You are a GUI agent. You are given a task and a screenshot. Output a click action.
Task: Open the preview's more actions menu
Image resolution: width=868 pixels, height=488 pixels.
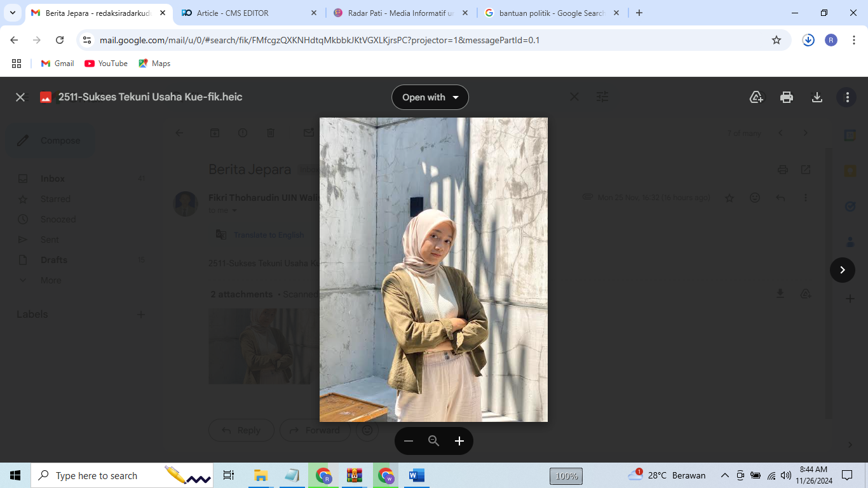click(x=847, y=97)
